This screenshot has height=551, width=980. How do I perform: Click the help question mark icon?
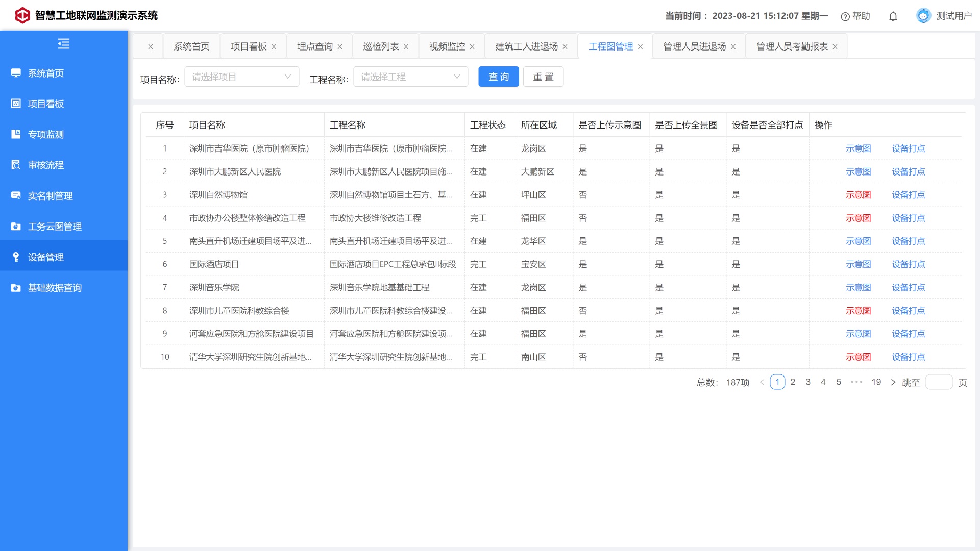click(x=845, y=16)
